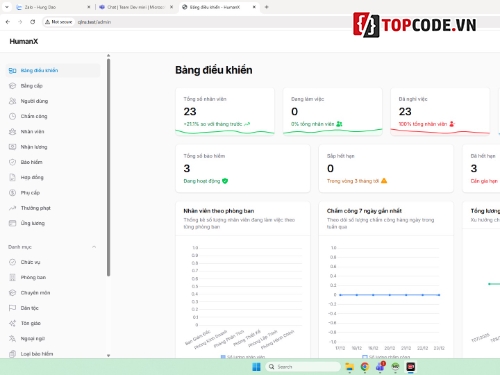Select Nhân viên employees sidebar icon
Screen dimensions: 500x375
pos(12,132)
